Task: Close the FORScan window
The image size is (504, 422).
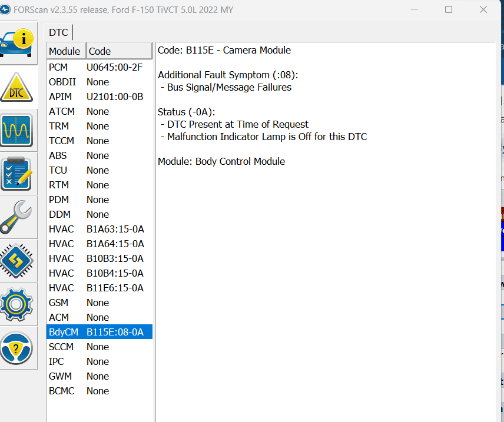Action: click(483, 9)
